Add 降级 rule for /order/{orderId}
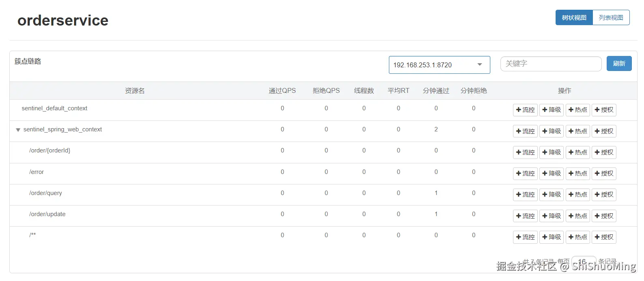 (552, 152)
